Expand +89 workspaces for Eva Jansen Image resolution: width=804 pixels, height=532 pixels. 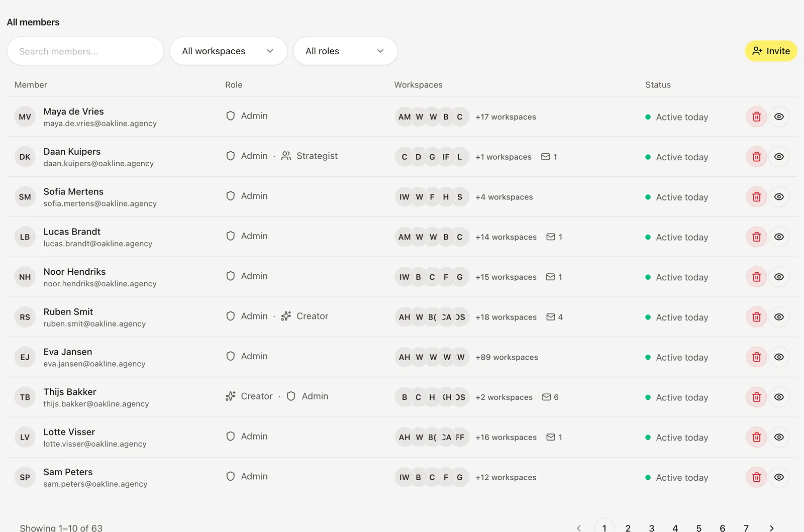(507, 357)
